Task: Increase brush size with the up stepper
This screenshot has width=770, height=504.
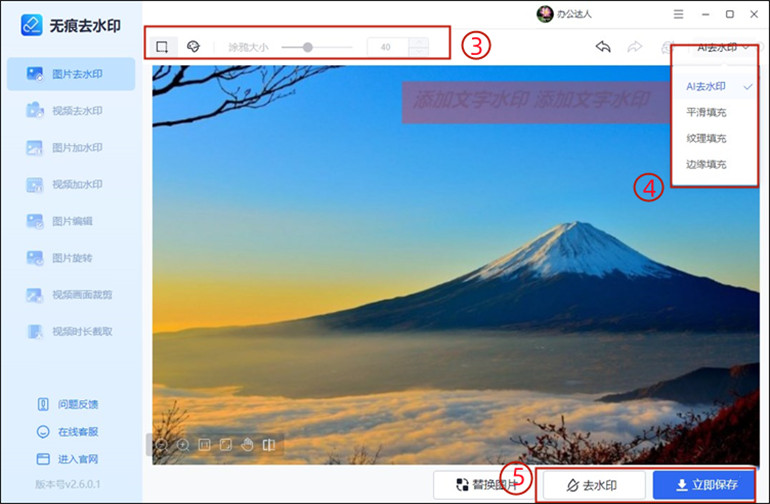Action: (x=419, y=43)
